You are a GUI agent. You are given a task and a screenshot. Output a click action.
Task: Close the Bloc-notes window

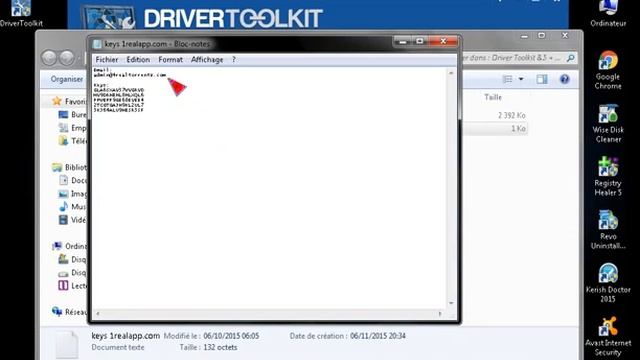click(x=444, y=41)
